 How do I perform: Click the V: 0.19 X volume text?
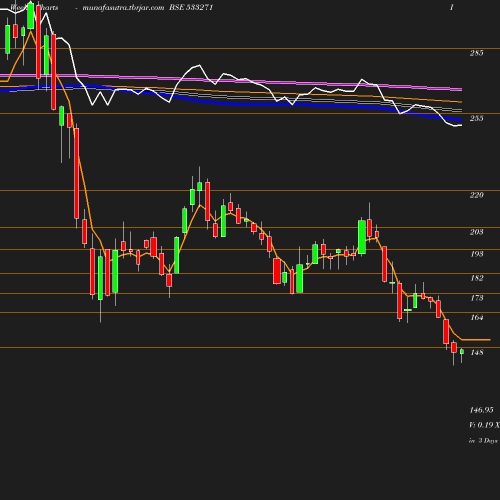[484, 425]
